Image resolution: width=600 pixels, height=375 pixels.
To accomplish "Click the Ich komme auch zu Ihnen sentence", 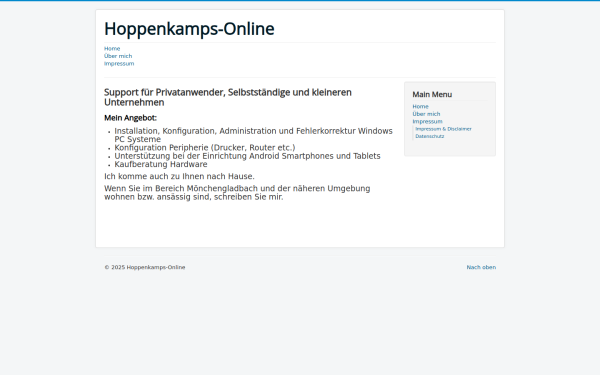I will [x=179, y=176].
